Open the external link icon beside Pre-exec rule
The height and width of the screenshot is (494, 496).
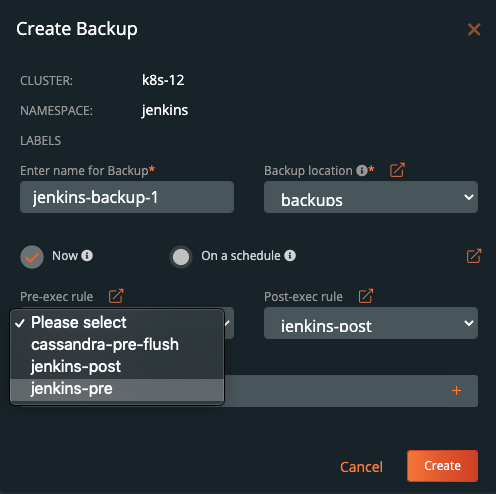pos(116,296)
